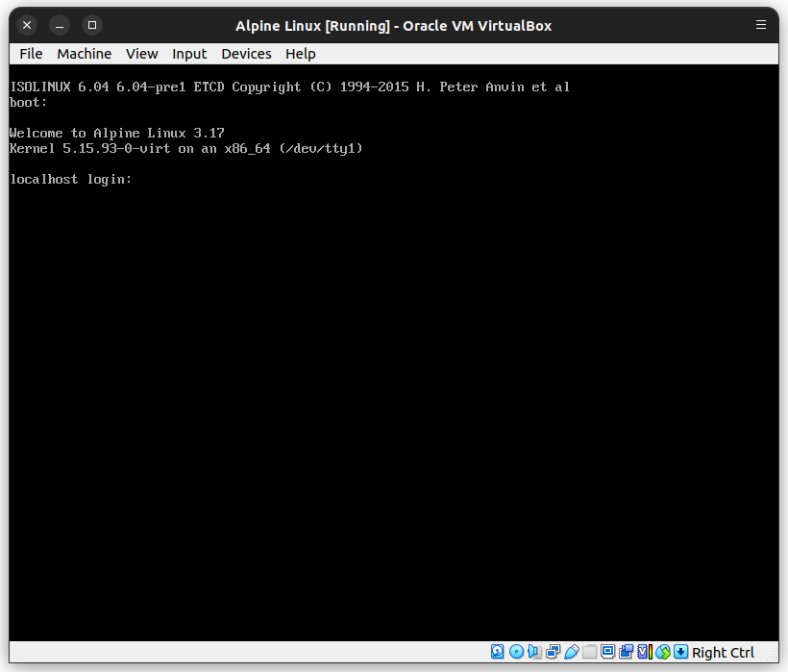Viewport: 788px width, 672px height.
Task: Click the window title 'Alpine Linux [Running]'
Action: click(312, 26)
